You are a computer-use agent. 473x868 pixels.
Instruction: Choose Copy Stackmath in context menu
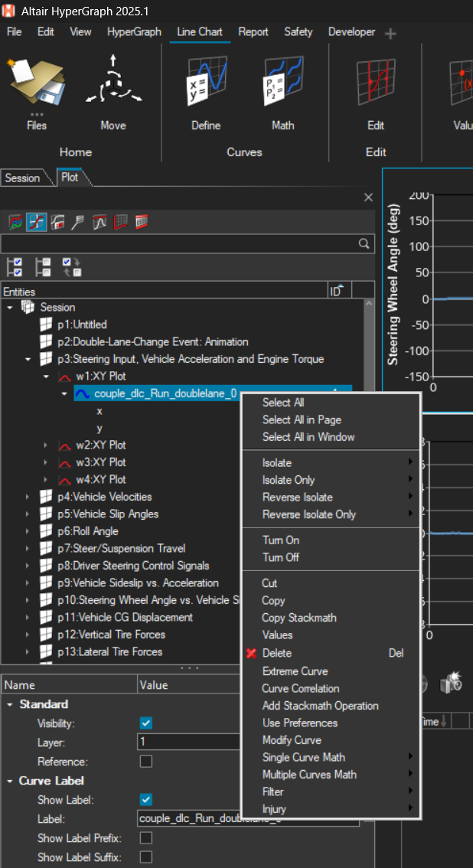[x=331, y=618]
